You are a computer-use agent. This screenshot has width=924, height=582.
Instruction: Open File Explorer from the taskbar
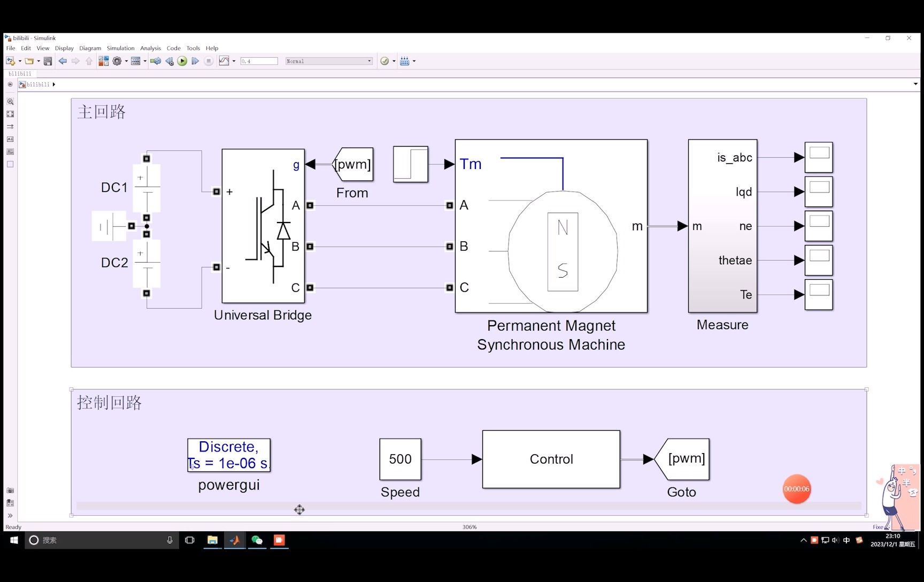tap(212, 540)
